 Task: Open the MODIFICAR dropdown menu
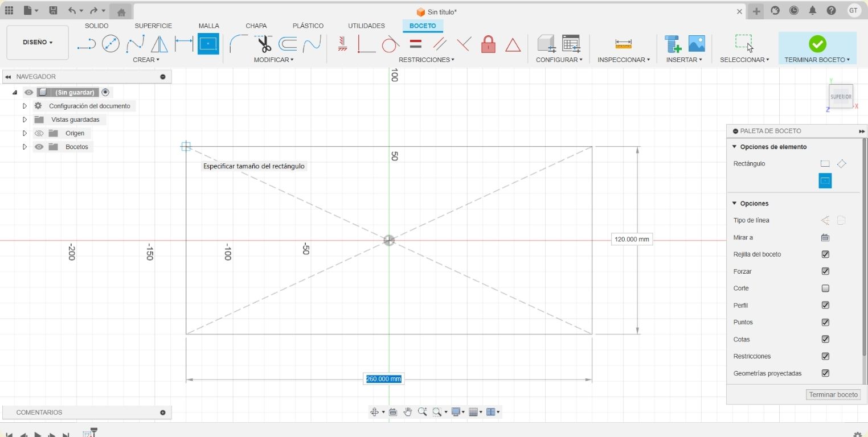pos(274,60)
